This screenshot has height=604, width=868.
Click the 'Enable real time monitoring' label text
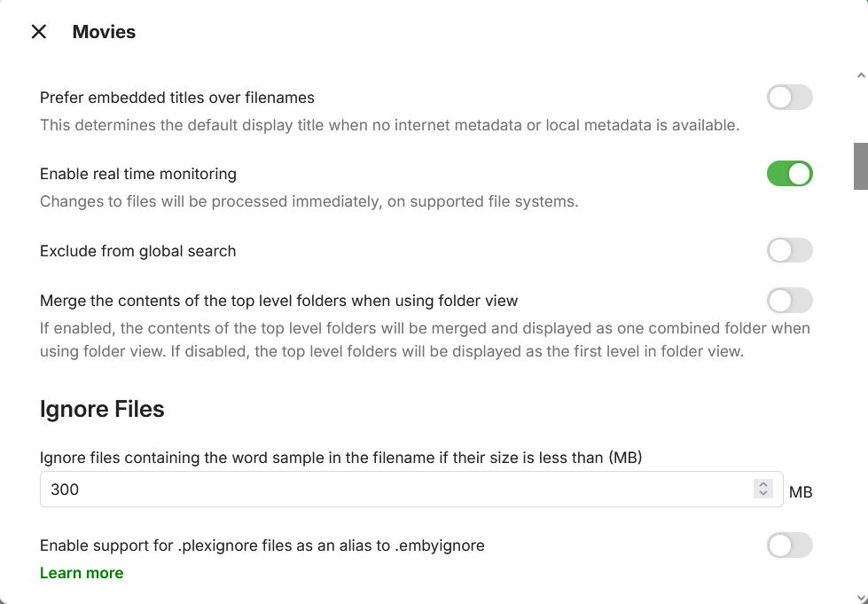[x=138, y=174]
